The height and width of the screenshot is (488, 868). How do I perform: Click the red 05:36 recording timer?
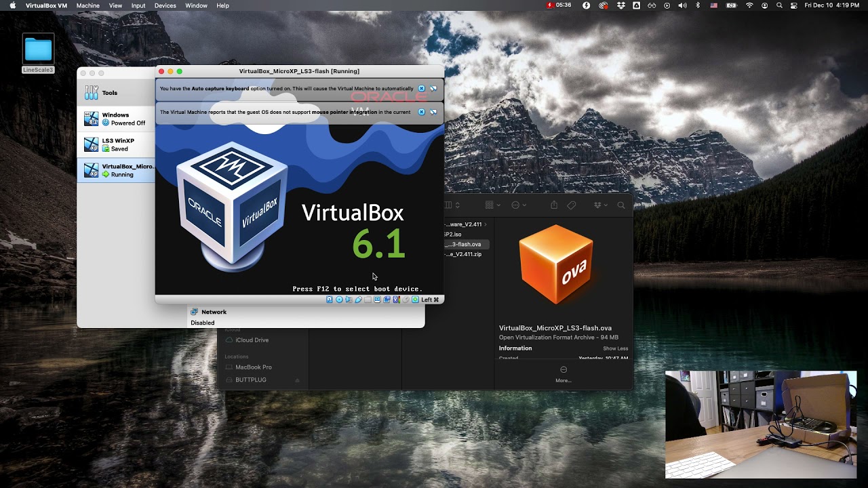tap(559, 5)
